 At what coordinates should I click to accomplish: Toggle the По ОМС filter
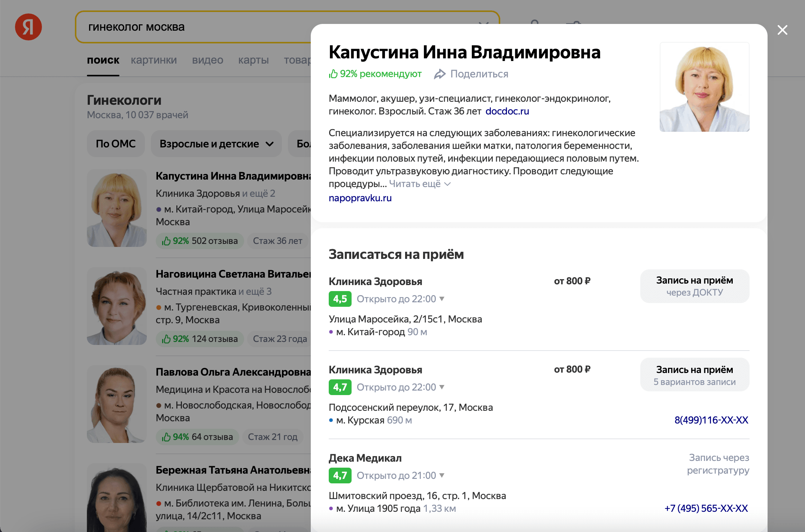tap(116, 144)
